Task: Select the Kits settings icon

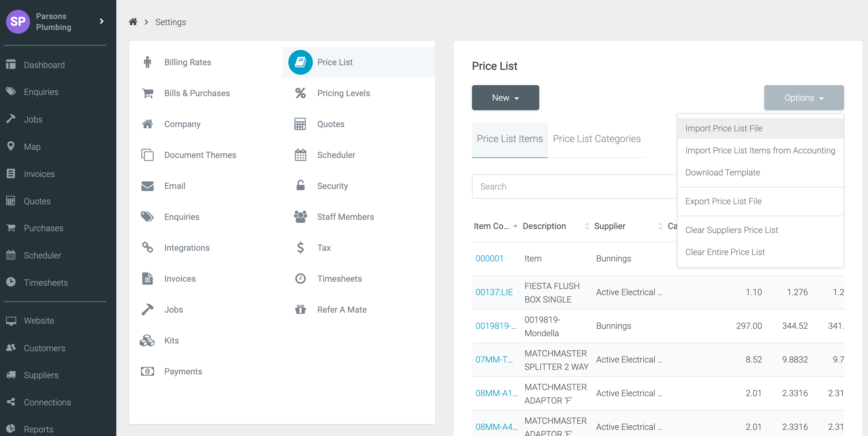Action: click(148, 340)
